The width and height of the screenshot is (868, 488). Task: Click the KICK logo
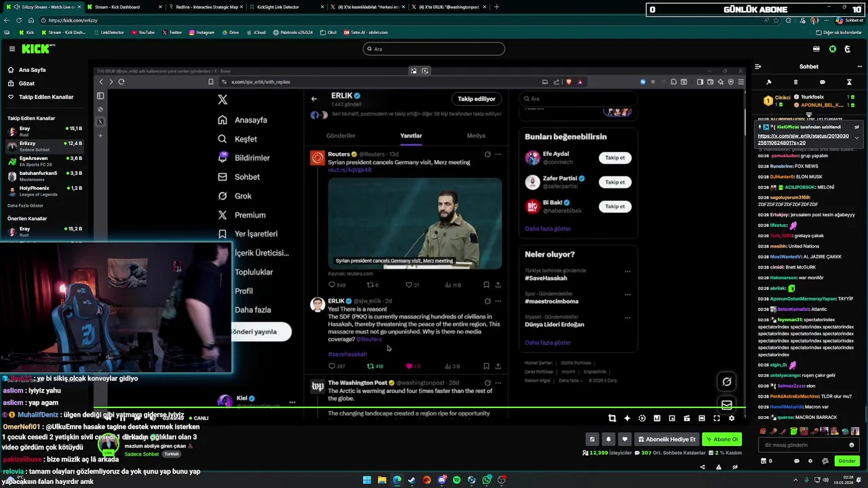(36, 49)
